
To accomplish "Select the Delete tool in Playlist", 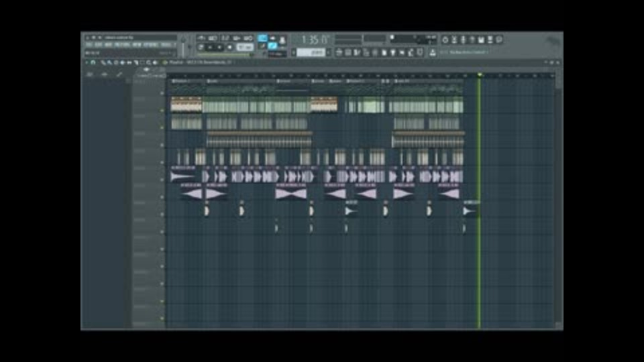I will (116, 62).
